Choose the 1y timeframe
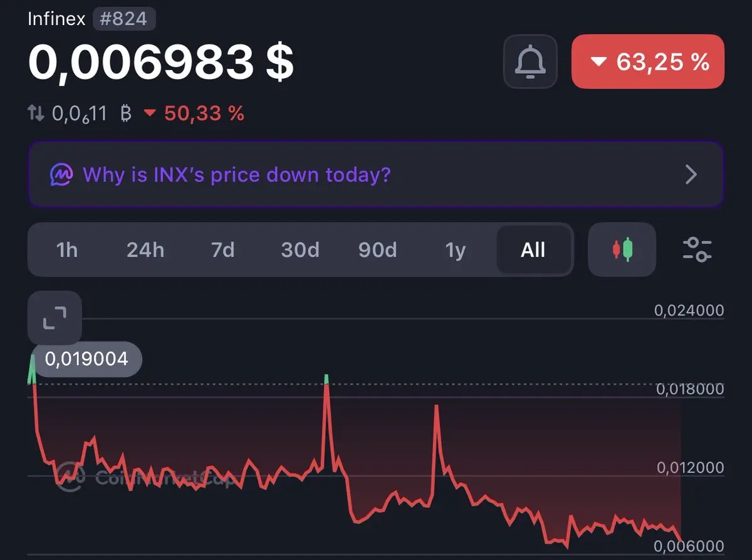The image size is (752, 560). 456,250
